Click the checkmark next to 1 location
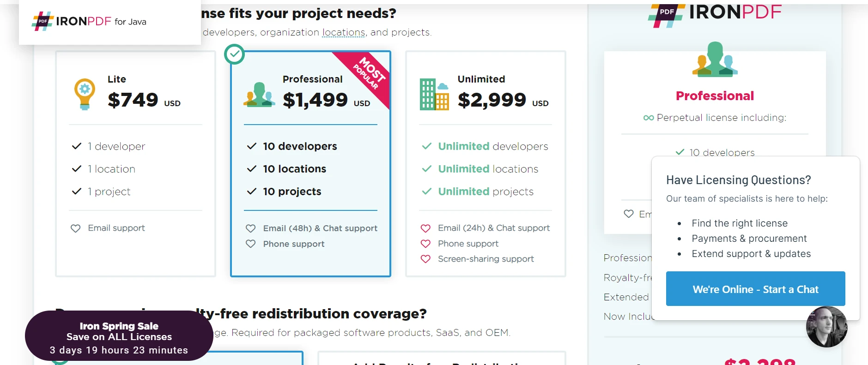Image resolution: width=868 pixels, height=365 pixels. [x=77, y=169]
